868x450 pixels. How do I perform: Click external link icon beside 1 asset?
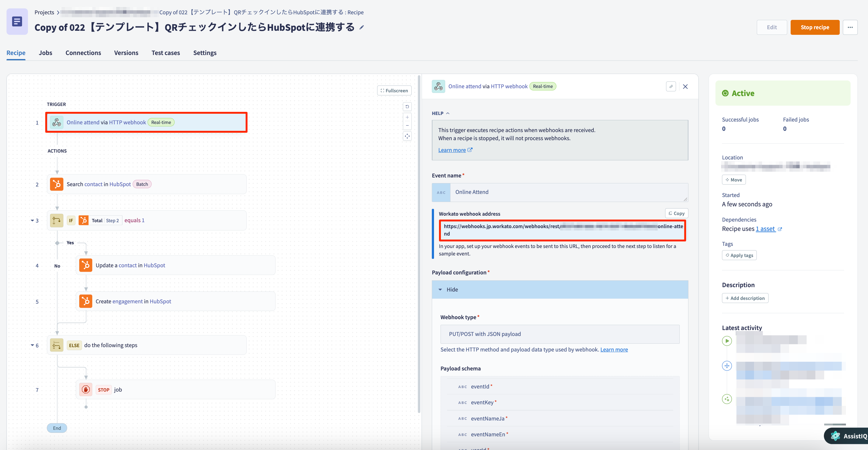pyautogui.click(x=780, y=229)
